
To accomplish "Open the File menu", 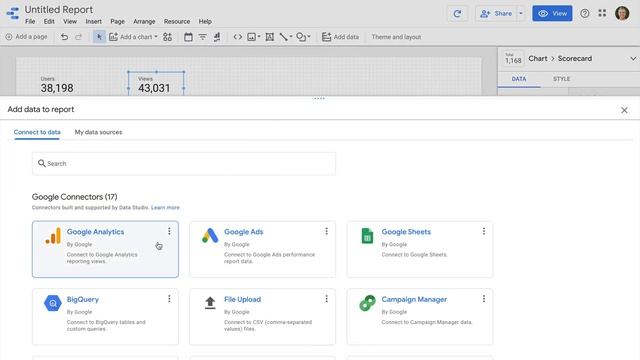I will [30, 22].
